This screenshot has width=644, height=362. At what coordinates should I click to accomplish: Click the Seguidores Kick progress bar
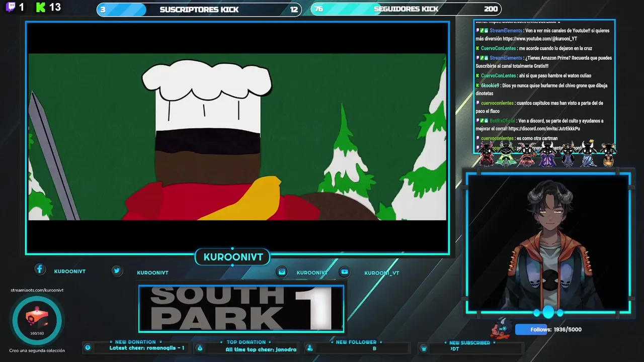click(406, 9)
